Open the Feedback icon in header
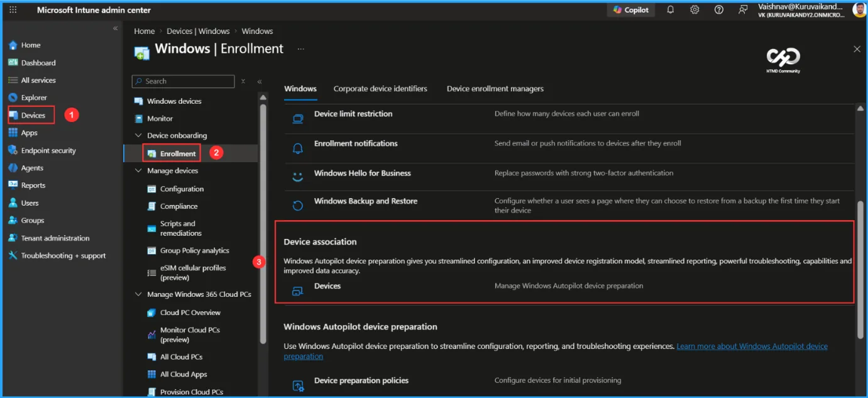 (743, 10)
